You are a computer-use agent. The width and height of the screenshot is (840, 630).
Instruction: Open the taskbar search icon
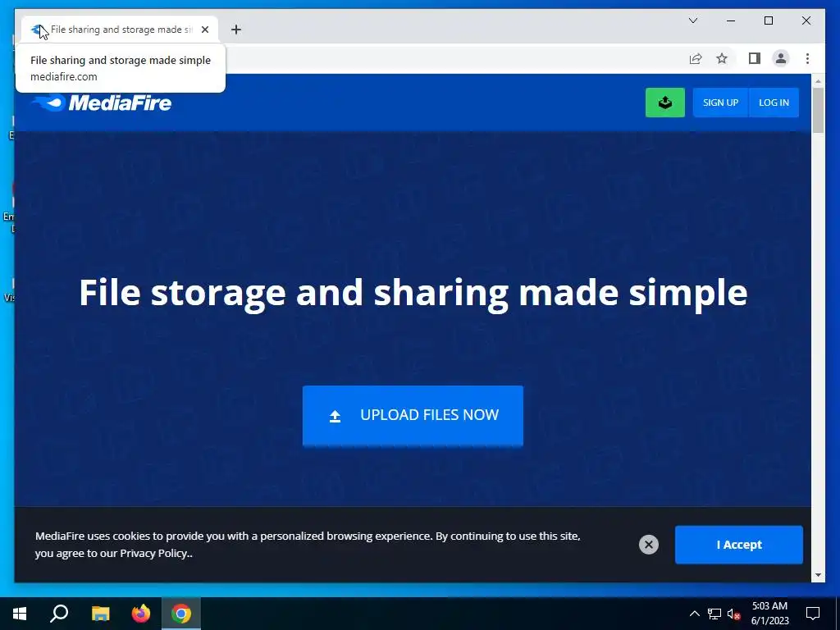59,614
